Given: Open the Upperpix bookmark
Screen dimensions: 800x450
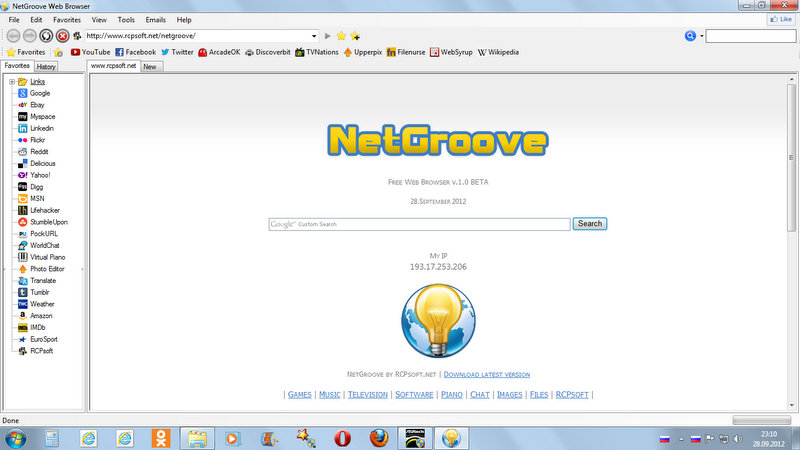Looking at the screenshot, I should [x=363, y=52].
